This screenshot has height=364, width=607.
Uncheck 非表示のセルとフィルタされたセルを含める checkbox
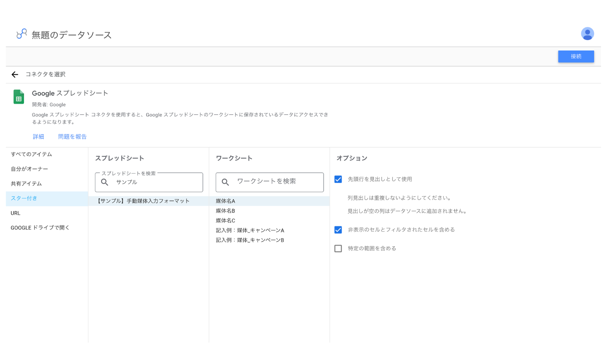[338, 230]
